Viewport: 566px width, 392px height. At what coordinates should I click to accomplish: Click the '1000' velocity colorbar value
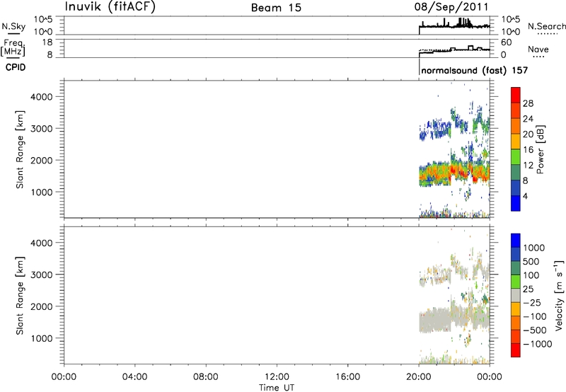[x=534, y=248]
